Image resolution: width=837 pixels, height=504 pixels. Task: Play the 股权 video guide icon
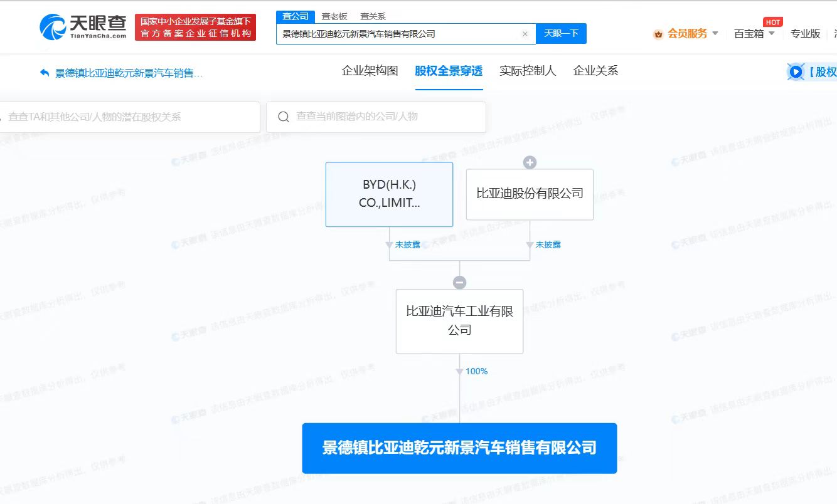tap(796, 71)
